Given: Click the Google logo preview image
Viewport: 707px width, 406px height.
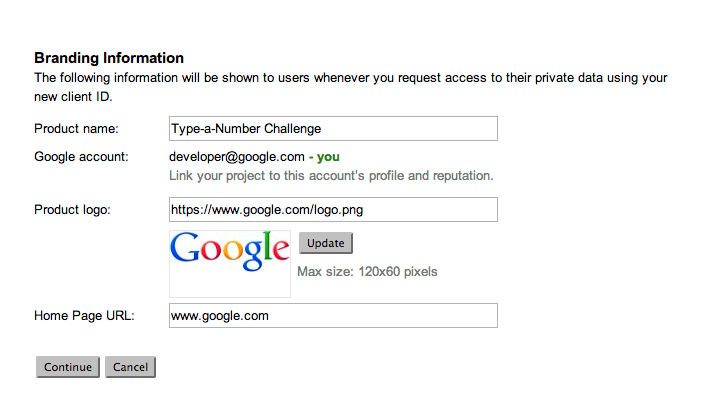Looking at the screenshot, I should (x=230, y=263).
